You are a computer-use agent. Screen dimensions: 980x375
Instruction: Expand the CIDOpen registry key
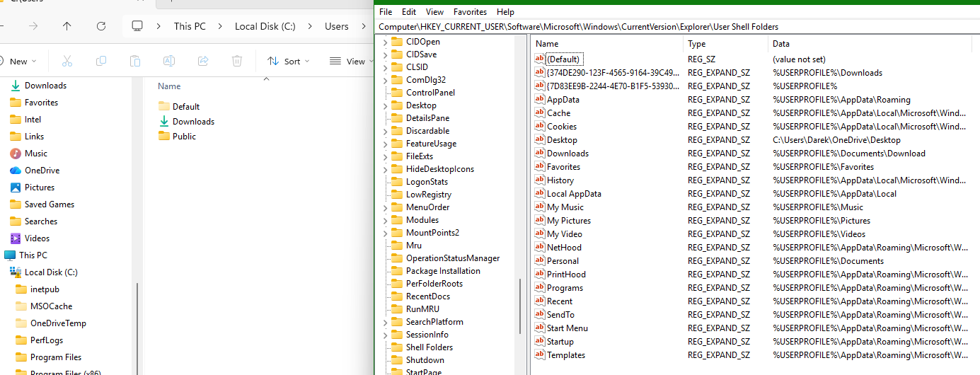pos(386,42)
